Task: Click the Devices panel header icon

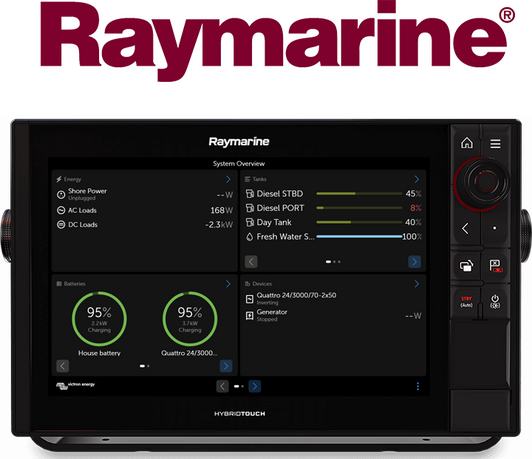Action: click(248, 284)
